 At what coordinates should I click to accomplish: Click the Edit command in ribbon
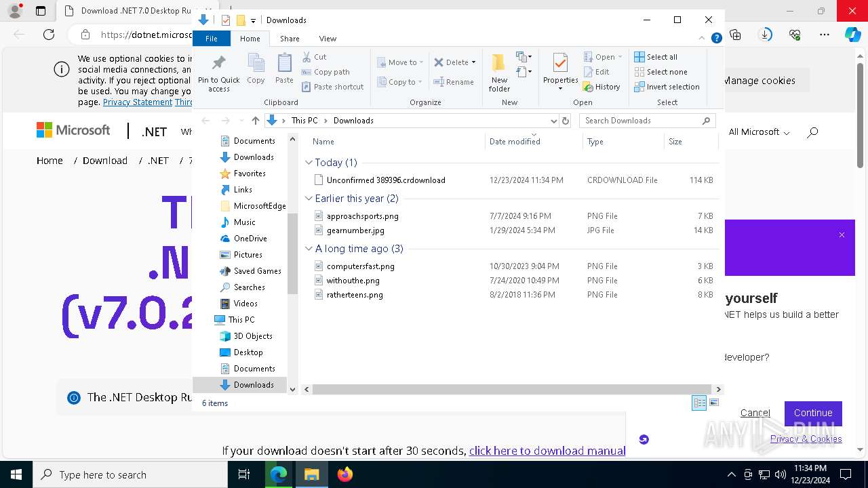click(596, 72)
